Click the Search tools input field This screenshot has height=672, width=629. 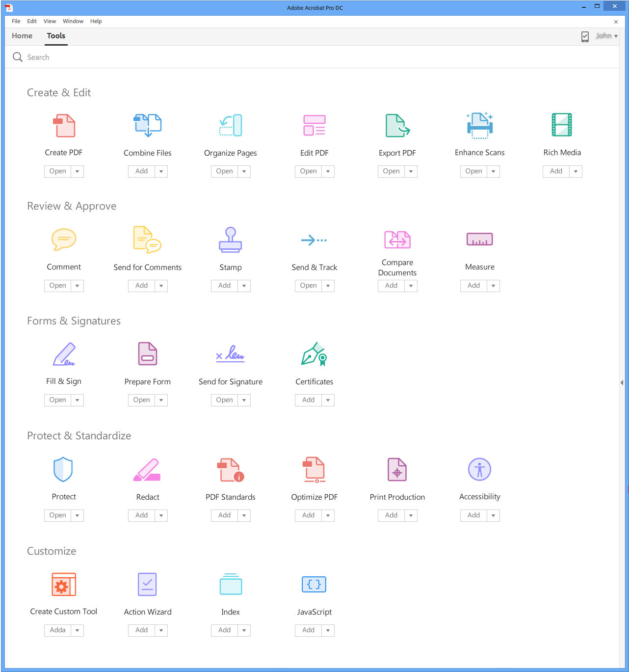pos(312,57)
